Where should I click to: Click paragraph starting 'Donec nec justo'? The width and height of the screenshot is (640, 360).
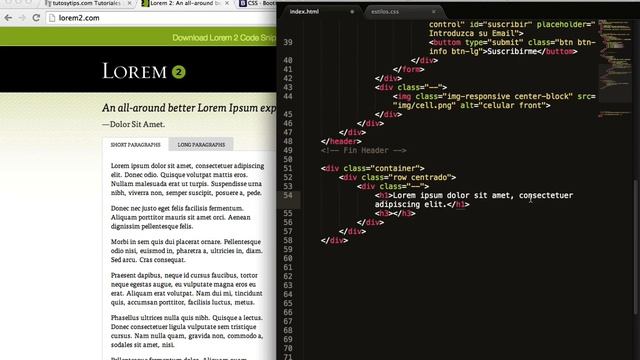180,217
